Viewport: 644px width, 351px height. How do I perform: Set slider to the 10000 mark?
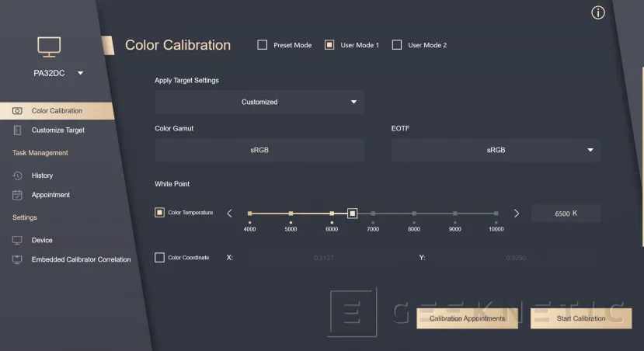496,214
